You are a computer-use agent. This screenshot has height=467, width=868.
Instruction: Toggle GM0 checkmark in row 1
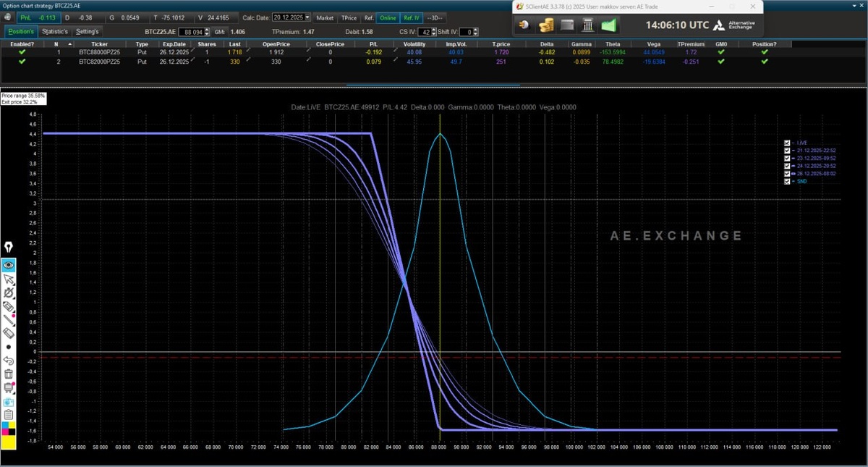[x=721, y=52]
